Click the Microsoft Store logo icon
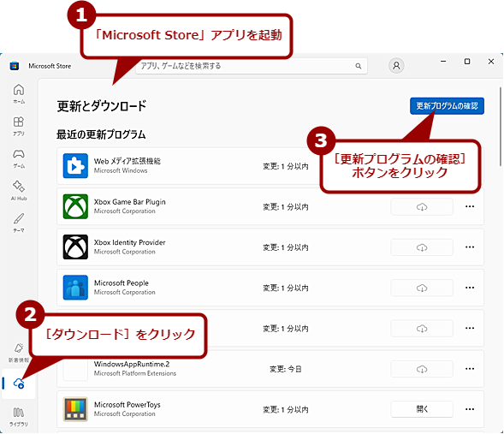This screenshot has height=434, width=504. tap(15, 66)
